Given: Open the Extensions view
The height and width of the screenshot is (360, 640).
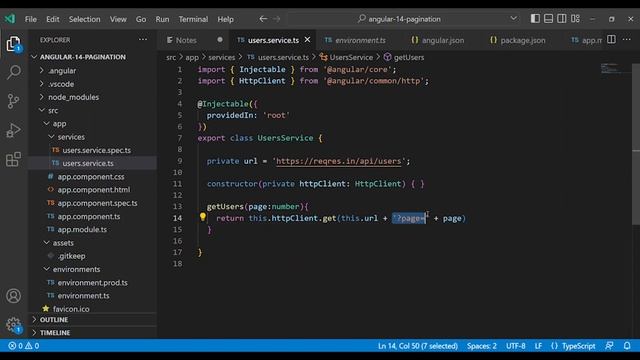Looking at the screenshot, I should point(13,159).
